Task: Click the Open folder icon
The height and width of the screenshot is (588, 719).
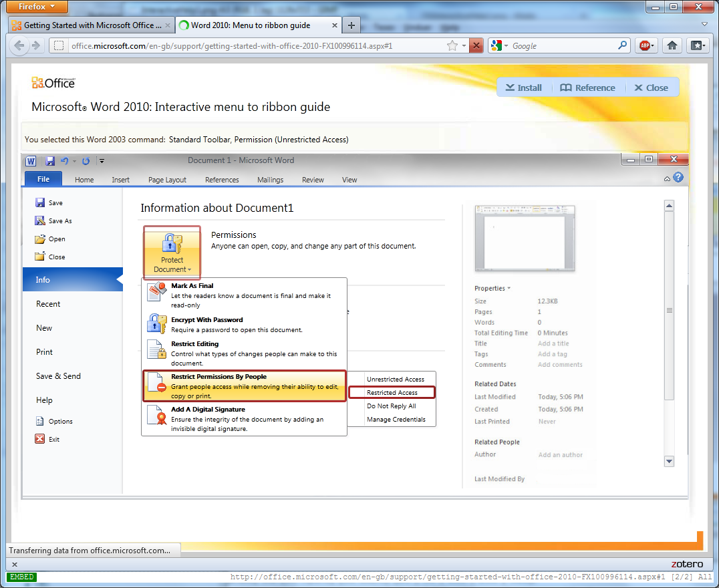Action: 40,239
